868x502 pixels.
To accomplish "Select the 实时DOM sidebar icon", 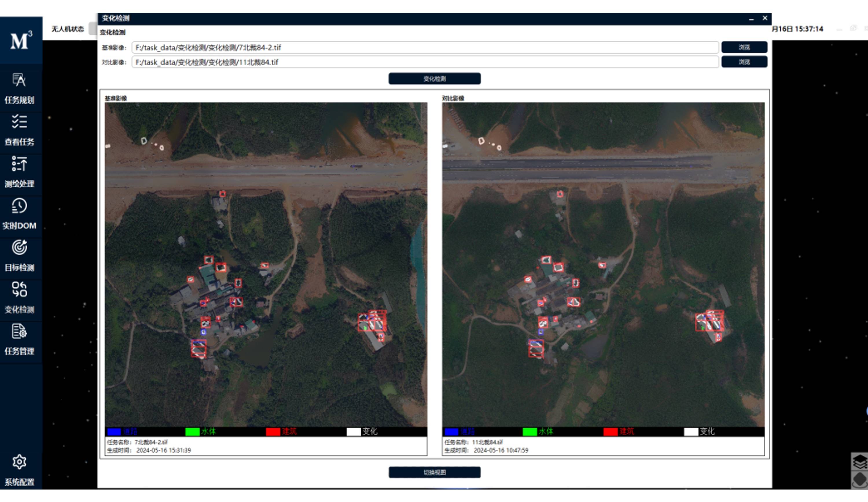I will 19,206.
